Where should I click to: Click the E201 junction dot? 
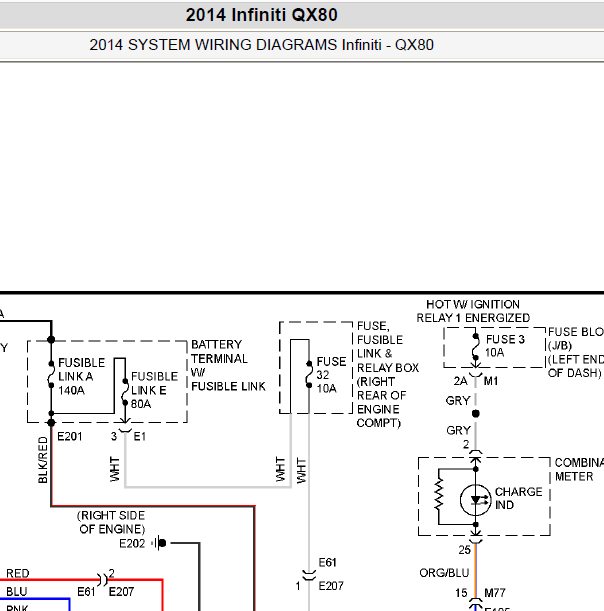[x=51, y=422]
